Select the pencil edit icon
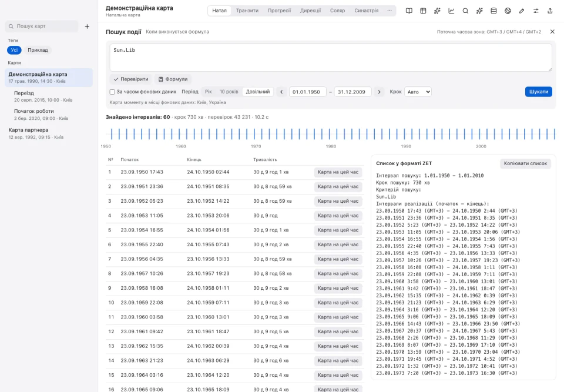This screenshot has height=392, width=564. (x=522, y=11)
